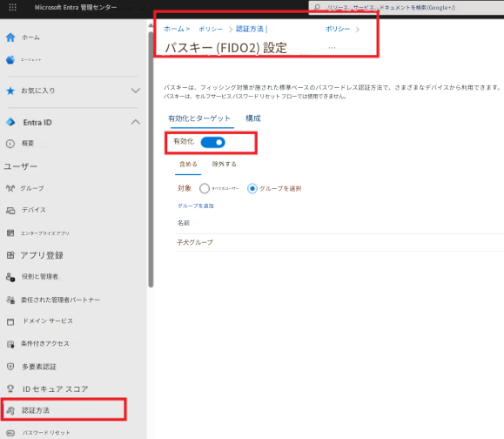Click the パスワード リセット key icon

point(10,433)
